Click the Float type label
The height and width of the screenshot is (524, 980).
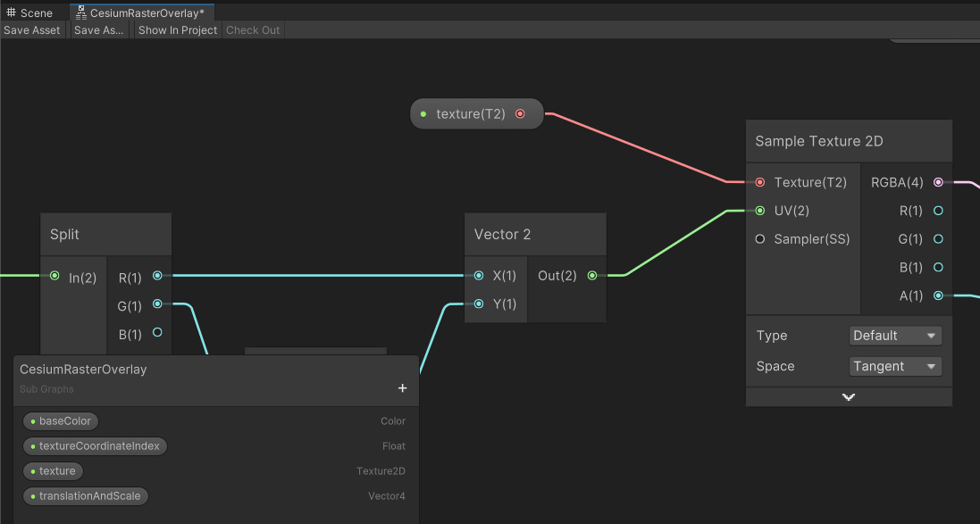tap(394, 446)
